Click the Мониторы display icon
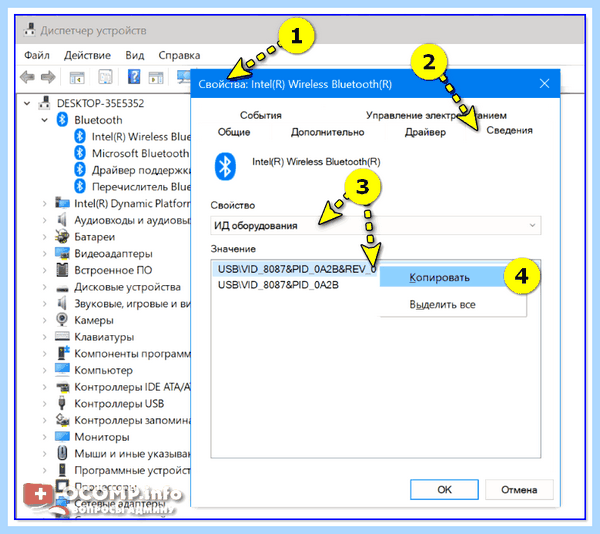 (62, 436)
